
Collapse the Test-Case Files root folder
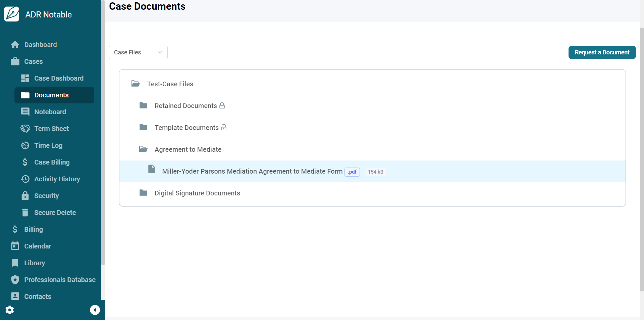click(x=170, y=84)
